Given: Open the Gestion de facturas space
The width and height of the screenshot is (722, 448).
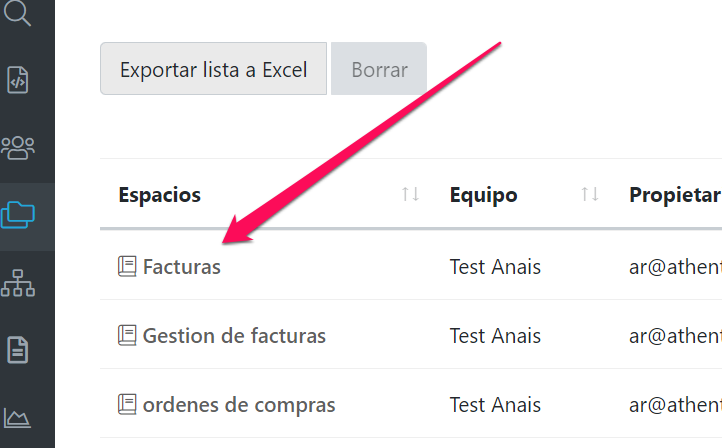Looking at the screenshot, I should (234, 336).
